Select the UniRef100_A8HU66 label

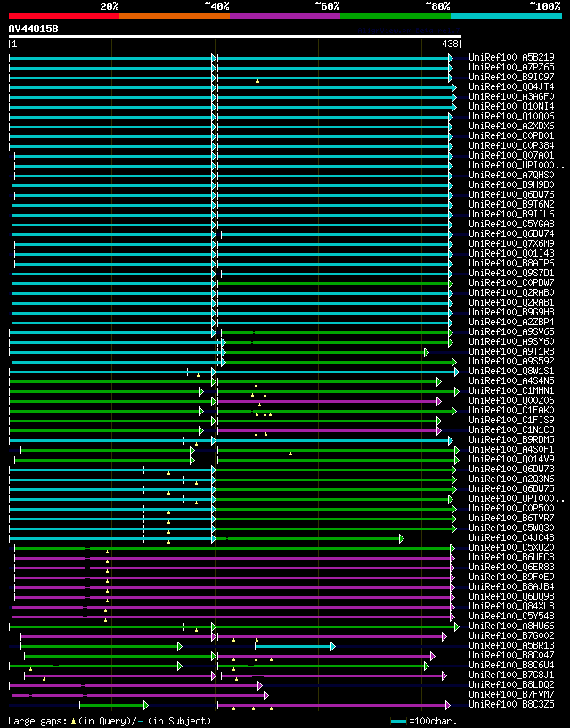coord(511,626)
